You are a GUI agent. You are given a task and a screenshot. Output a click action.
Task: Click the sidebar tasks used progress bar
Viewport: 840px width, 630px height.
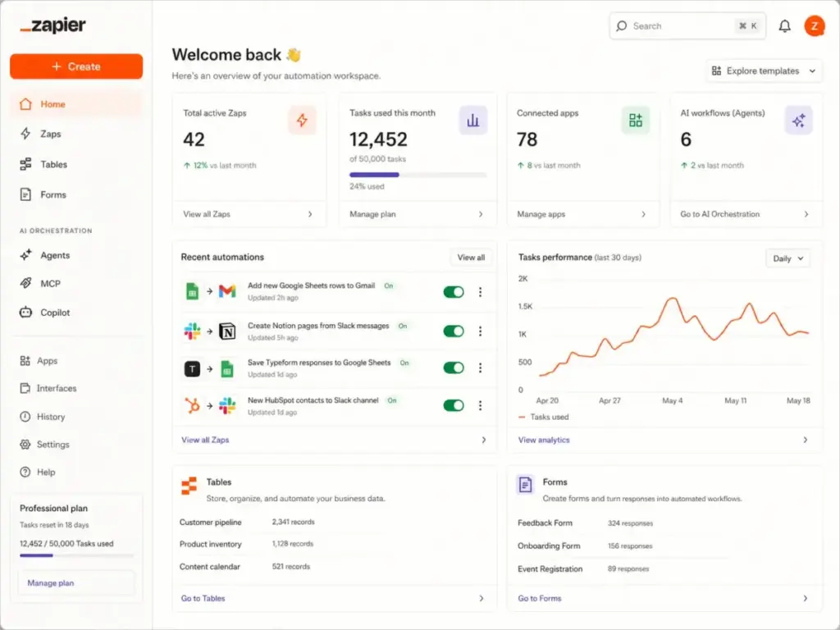[76, 555]
